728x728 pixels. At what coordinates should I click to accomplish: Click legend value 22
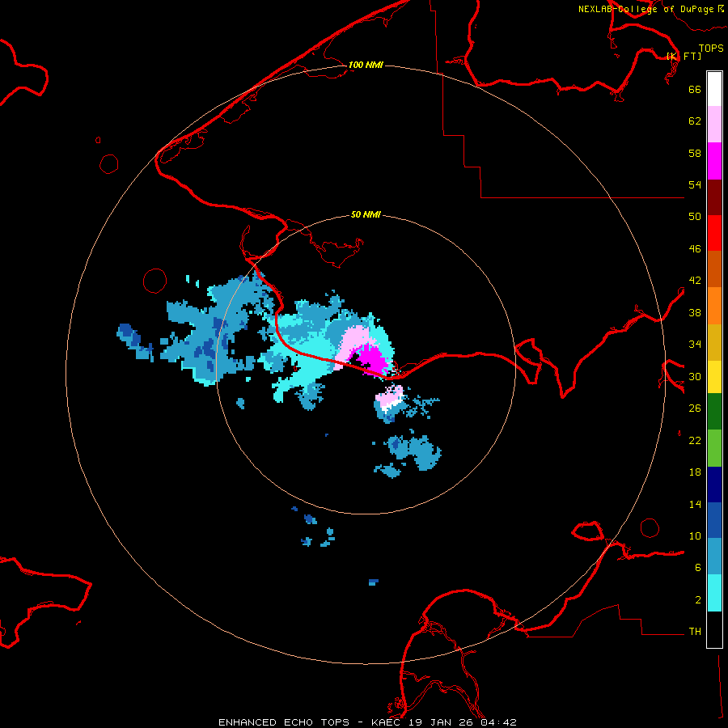[x=695, y=440]
